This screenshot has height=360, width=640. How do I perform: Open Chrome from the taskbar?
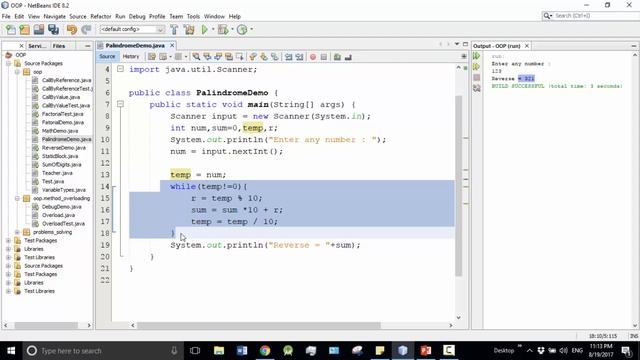pyautogui.click(x=265, y=351)
